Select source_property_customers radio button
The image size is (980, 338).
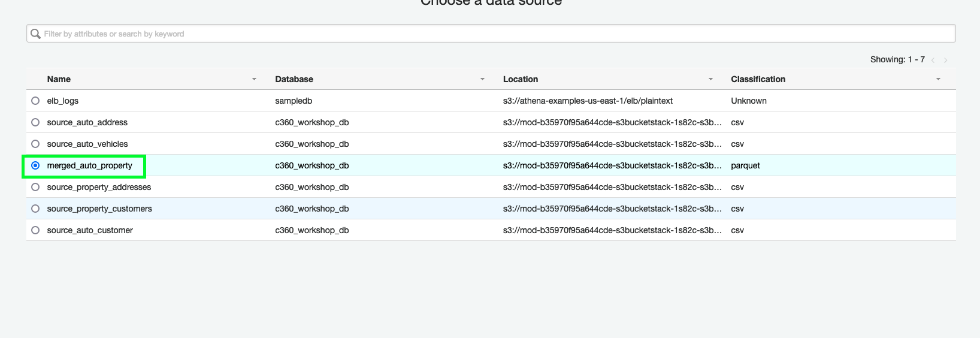pyautogui.click(x=35, y=209)
